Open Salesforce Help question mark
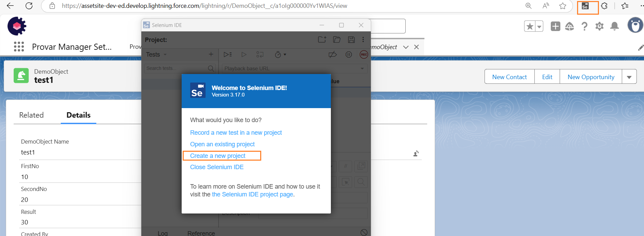The height and width of the screenshot is (236, 644). [x=585, y=26]
